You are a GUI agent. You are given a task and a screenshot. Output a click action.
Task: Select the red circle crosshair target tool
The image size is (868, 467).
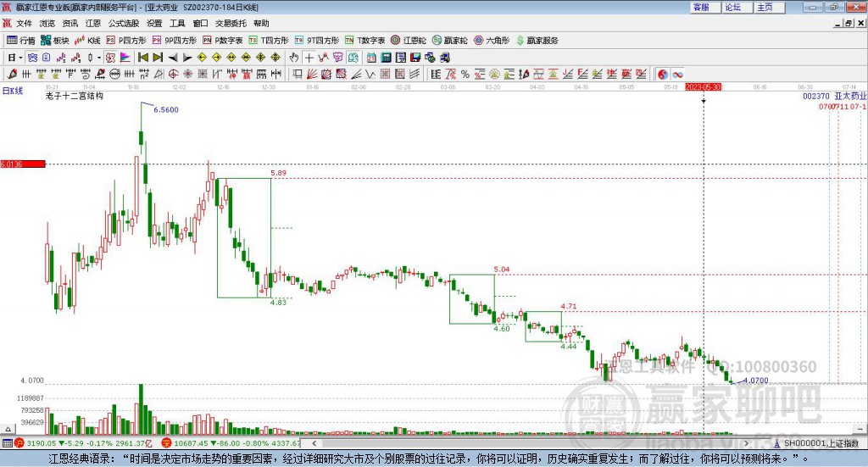(173, 74)
